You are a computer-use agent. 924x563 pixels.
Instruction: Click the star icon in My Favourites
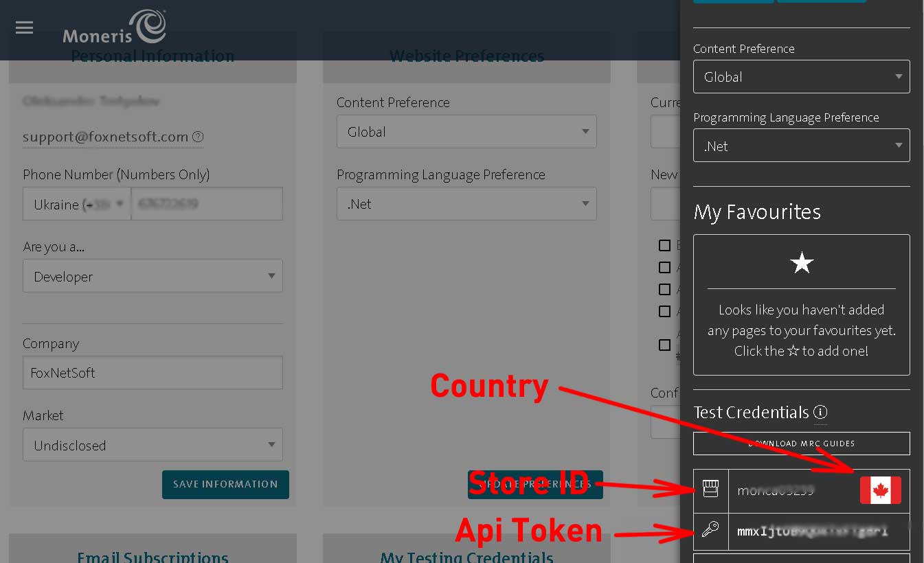pos(802,262)
